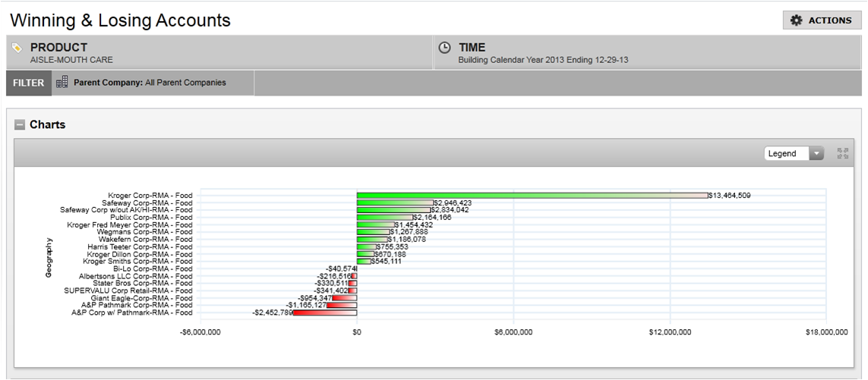Select the FILTER tab

[x=28, y=83]
